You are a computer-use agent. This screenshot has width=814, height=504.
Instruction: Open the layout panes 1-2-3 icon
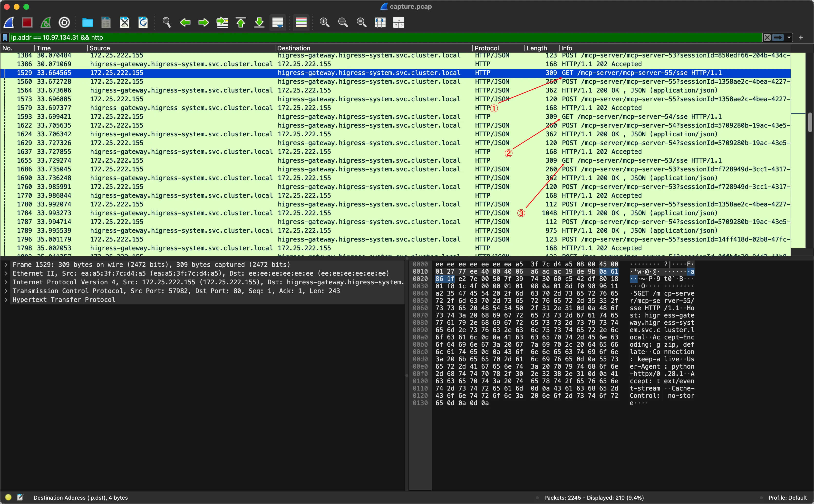pos(399,22)
